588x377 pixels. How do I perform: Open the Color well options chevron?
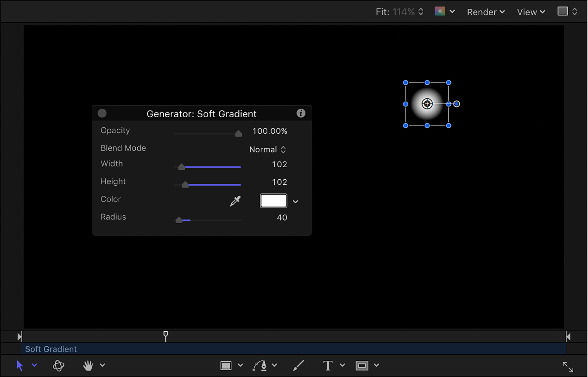[x=295, y=201]
